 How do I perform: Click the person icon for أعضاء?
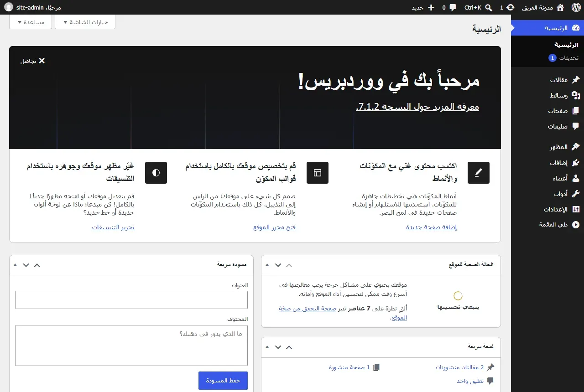[575, 178]
